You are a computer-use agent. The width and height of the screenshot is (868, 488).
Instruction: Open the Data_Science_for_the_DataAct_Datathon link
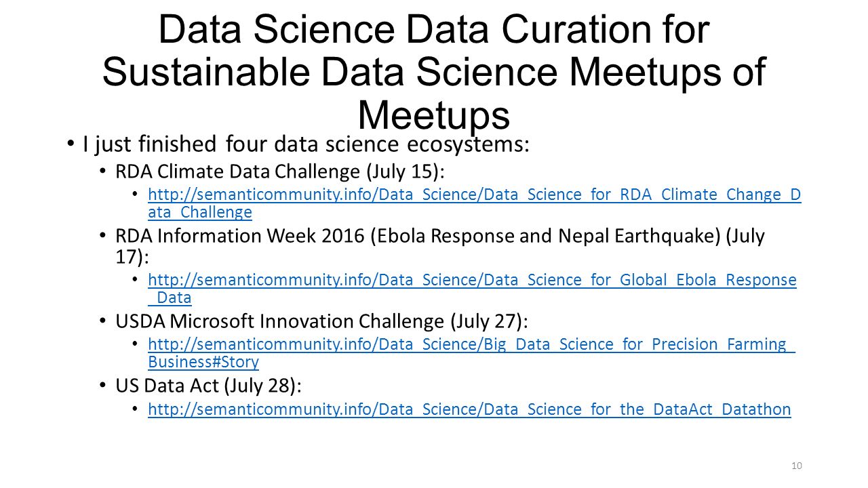pos(469,409)
